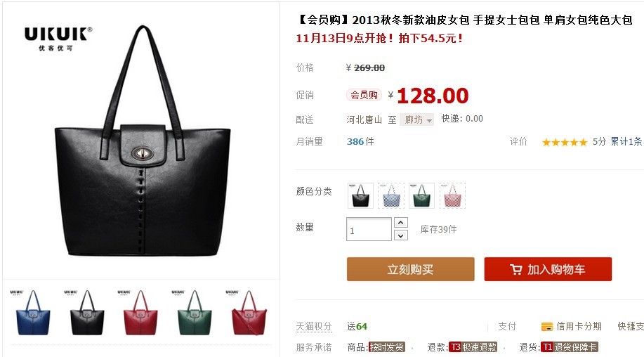
Task: Increase quantity with the up arrow
Action: [401, 222]
